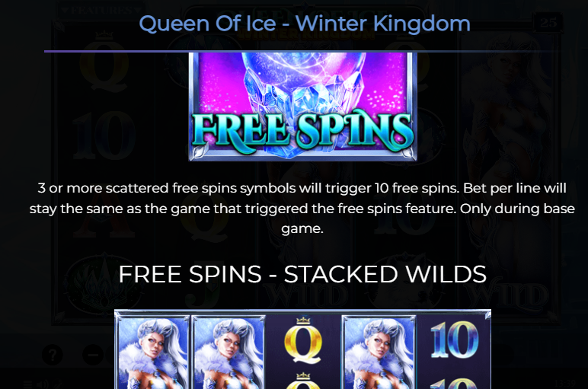Click the round icon beside the speaker
This screenshot has width=588, height=389.
click(57, 384)
